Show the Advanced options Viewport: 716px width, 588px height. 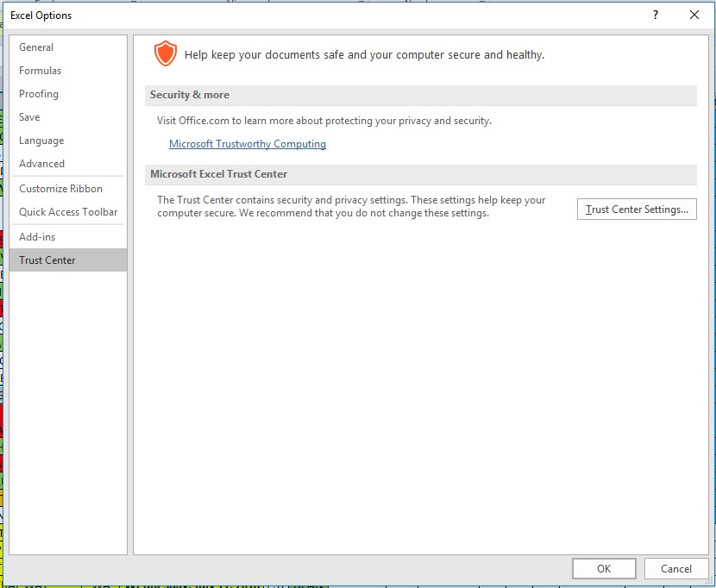pyautogui.click(x=41, y=164)
